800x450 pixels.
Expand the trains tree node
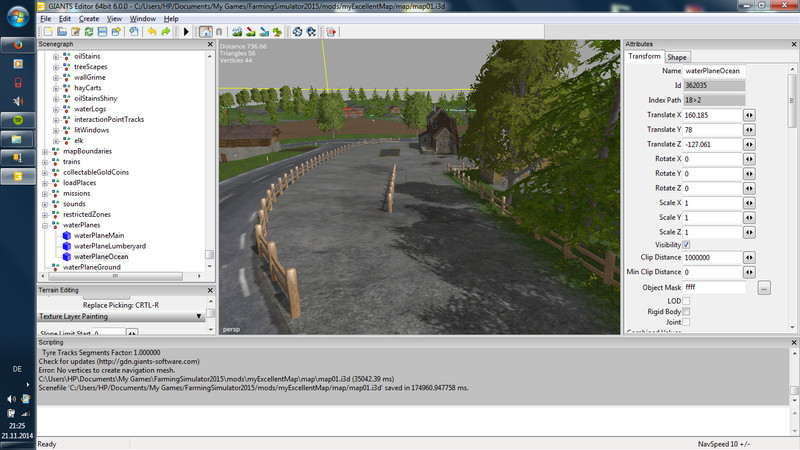tap(45, 162)
